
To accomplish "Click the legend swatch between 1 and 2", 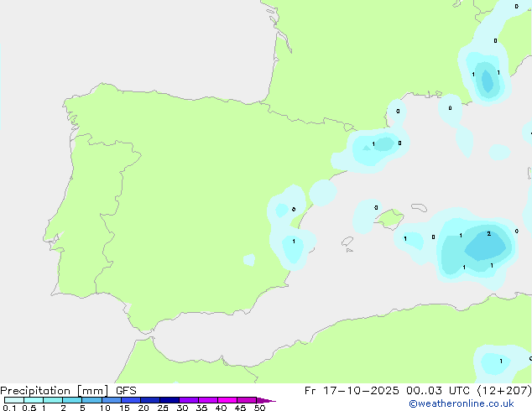I will [53, 400].
